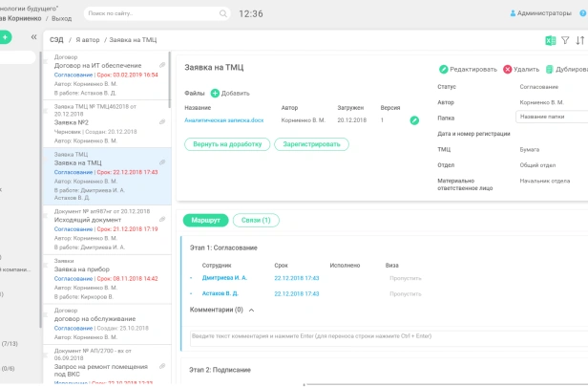Click the Вернуть на доработку button

coord(226,144)
